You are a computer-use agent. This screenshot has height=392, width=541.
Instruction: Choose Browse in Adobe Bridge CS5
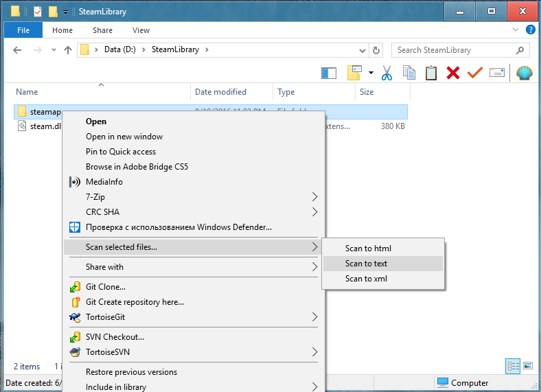click(x=194, y=167)
